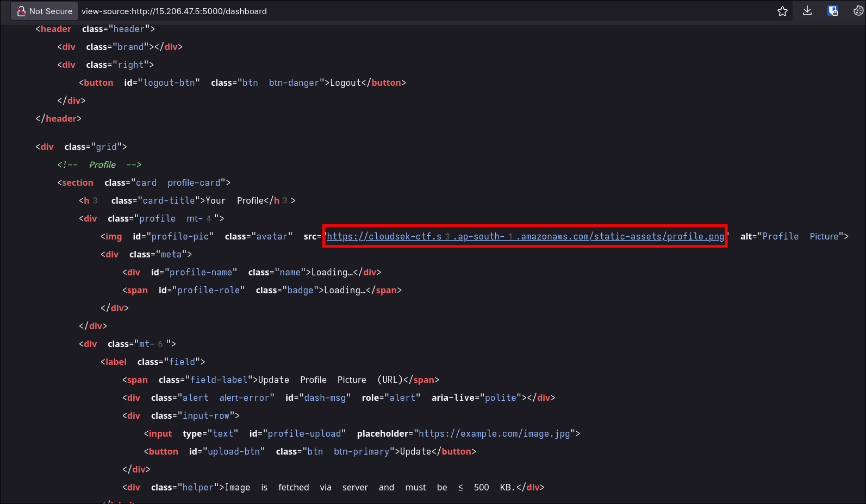Viewport: 866px width, 504px height.
Task: Click the example.com placeholder URL text
Action: pos(494,433)
